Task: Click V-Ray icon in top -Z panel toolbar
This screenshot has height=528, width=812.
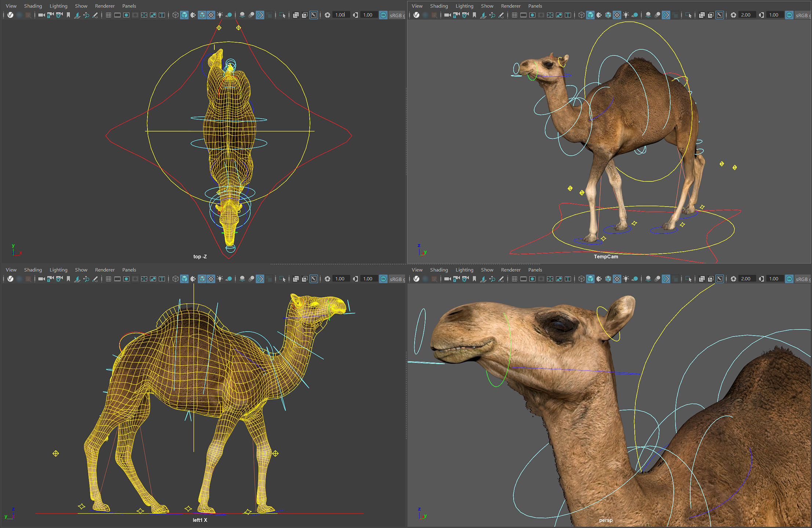Action: click(x=10, y=15)
